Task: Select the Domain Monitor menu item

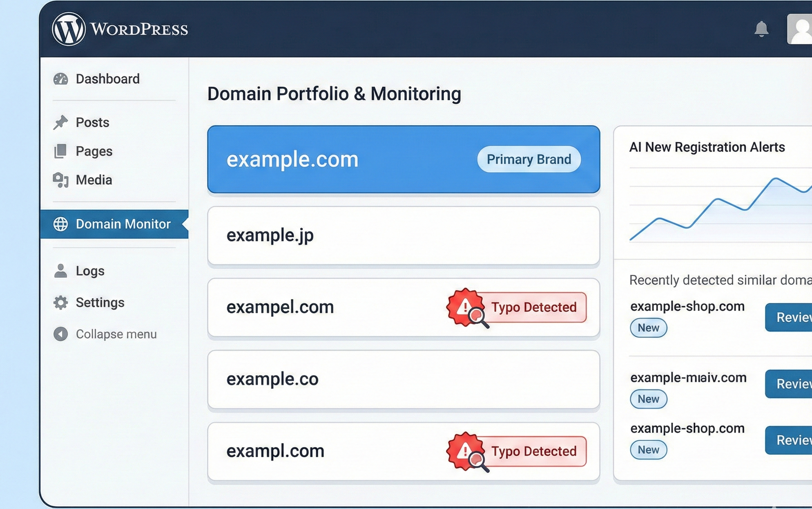Action: pos(122,224)
